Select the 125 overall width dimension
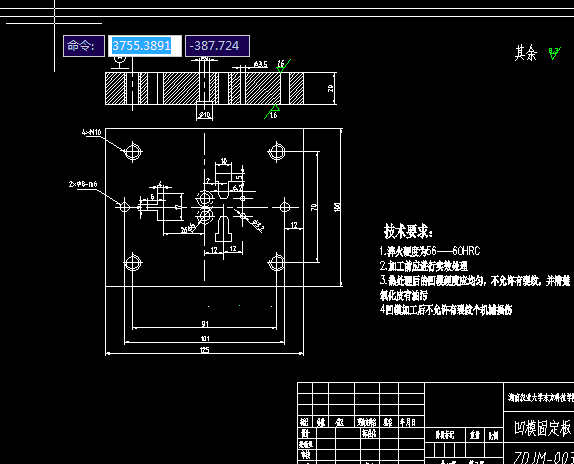Image resolution: width=574 pixels, height=464 pixels. tap(205, 350)
